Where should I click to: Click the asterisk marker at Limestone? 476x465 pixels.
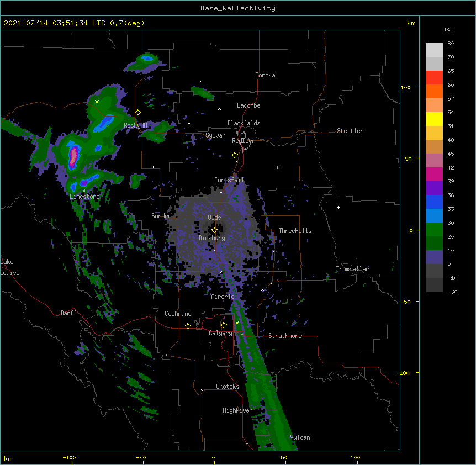coord(84,191)
